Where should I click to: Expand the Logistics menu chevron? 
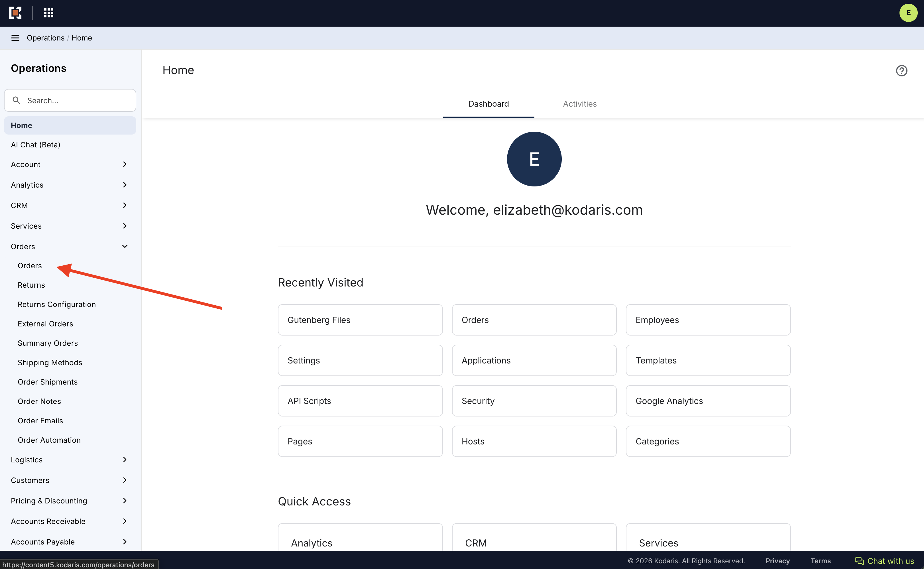pos(125,460)
